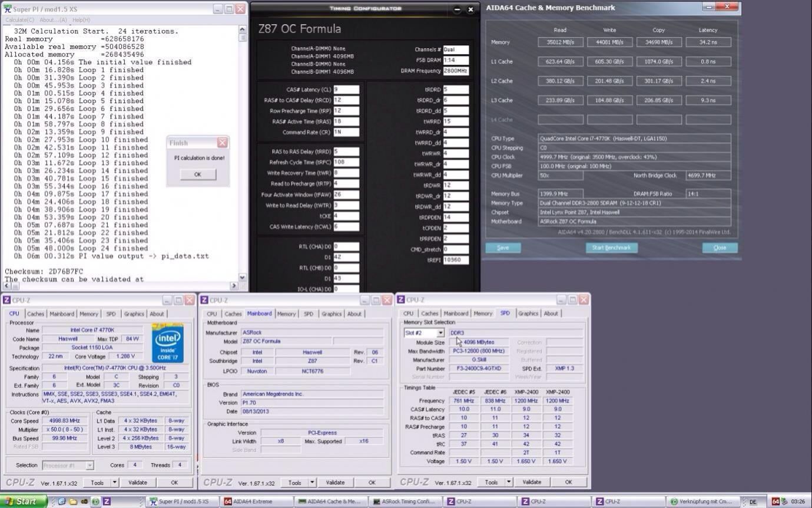Click the Refresh Cycle Time (tRFC) field

coord(346,162)
